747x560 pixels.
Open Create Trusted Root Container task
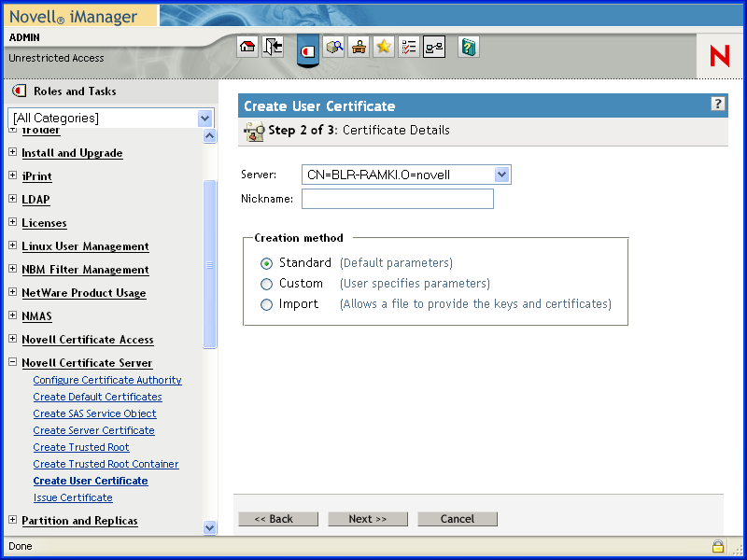[106, 464]
